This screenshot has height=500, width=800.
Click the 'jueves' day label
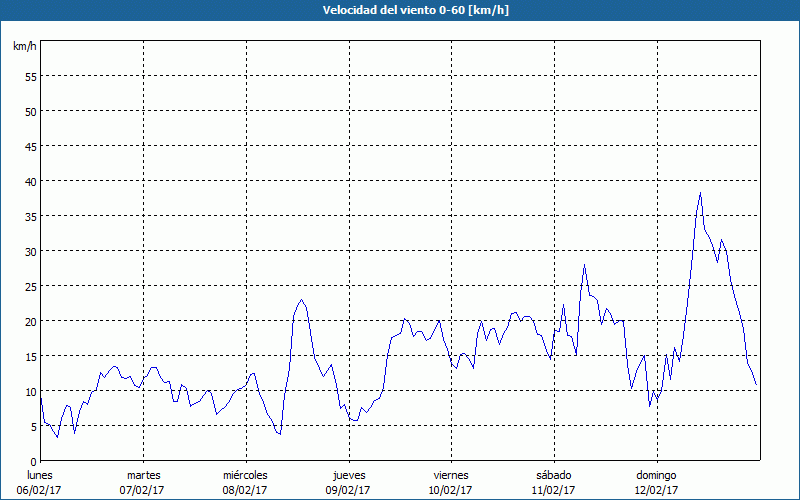[x=348, y=474]
